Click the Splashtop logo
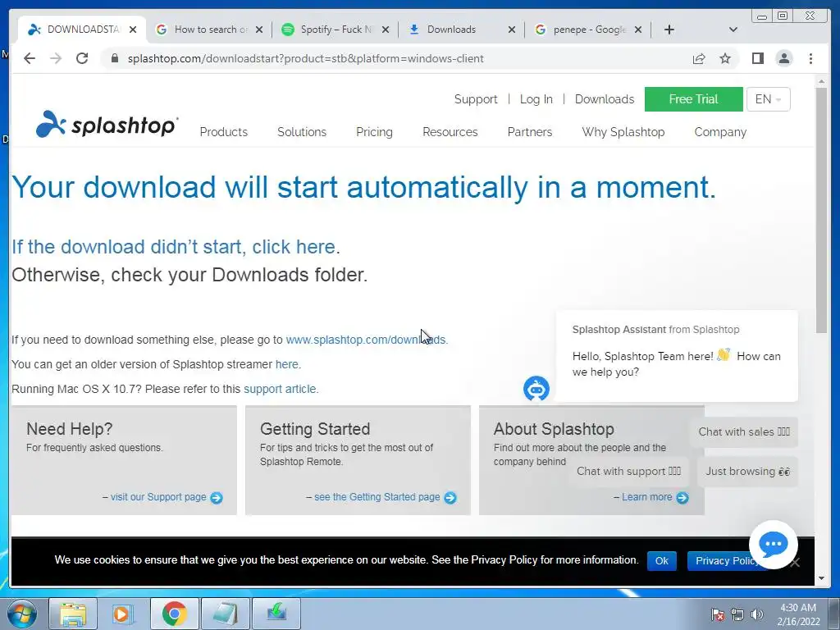The image size is (840, 630). coord(107,125)
